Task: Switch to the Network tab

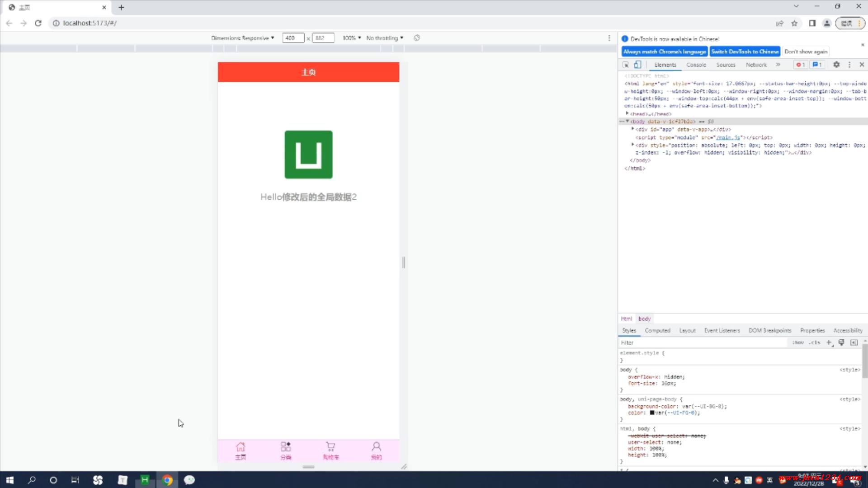Action: pos(756,65)
